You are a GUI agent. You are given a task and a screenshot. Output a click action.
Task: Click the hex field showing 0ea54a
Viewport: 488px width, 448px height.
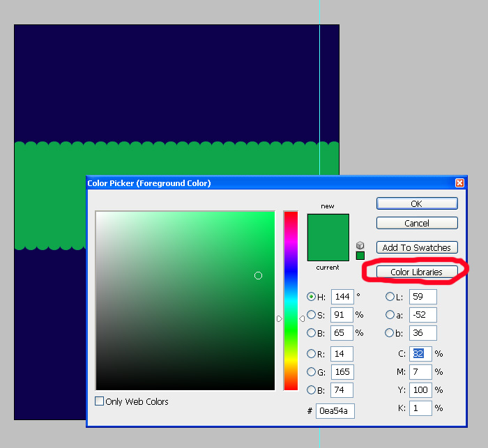point(335,411)
